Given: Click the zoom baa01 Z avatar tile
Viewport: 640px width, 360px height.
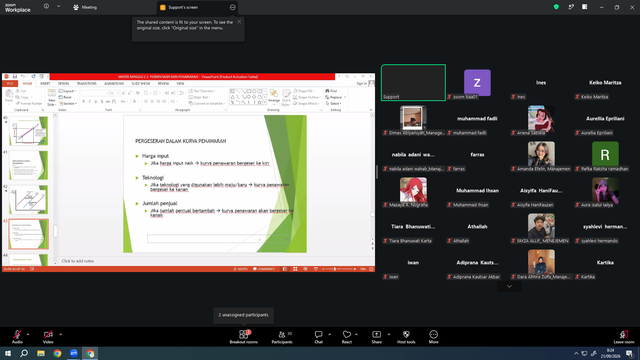Looking at the screenshot, I should [477, 82].
